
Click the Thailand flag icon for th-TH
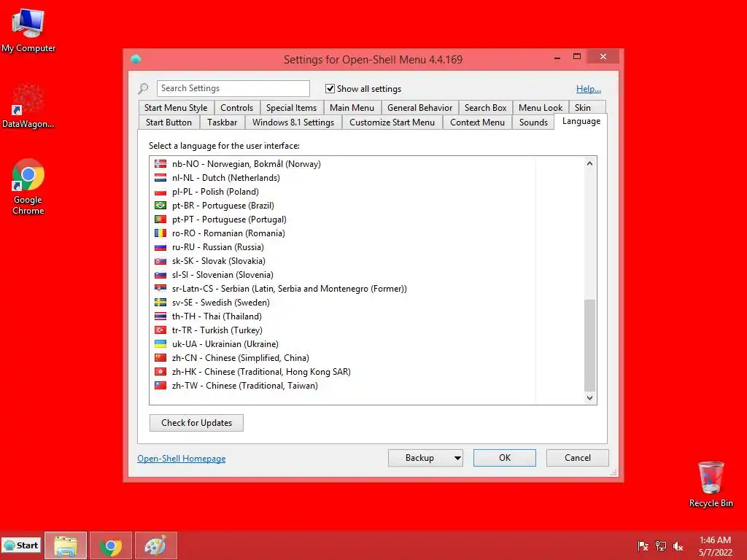point(160,316)
